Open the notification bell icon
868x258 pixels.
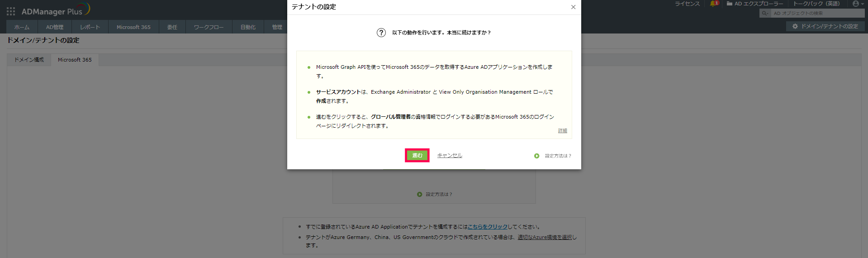coord(714,4)
